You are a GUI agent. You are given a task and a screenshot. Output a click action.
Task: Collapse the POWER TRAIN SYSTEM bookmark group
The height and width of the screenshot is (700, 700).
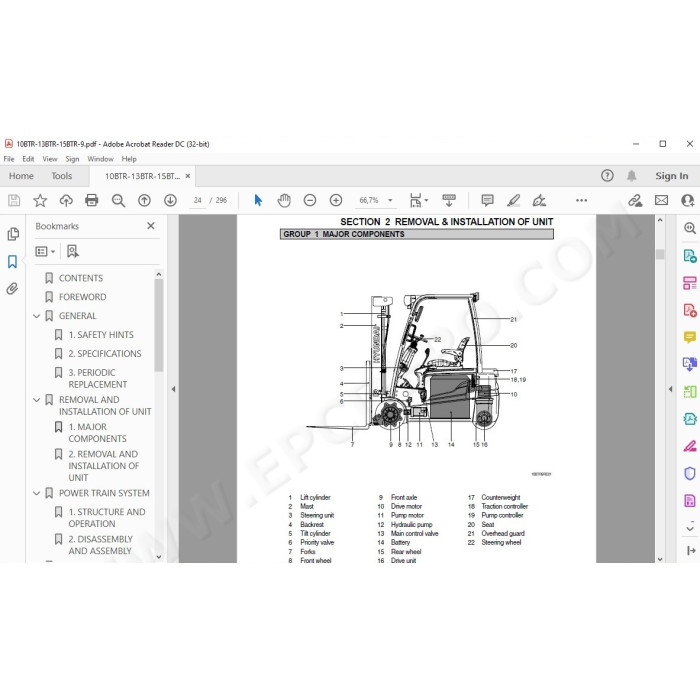[x=37, y=493]
